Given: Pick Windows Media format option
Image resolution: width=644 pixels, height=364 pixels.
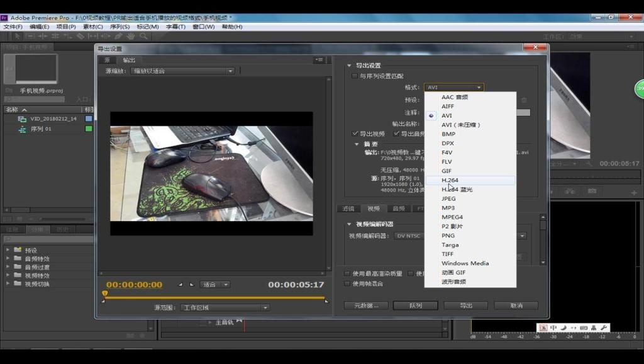Looking at the screenshot, I should [465, 263].
